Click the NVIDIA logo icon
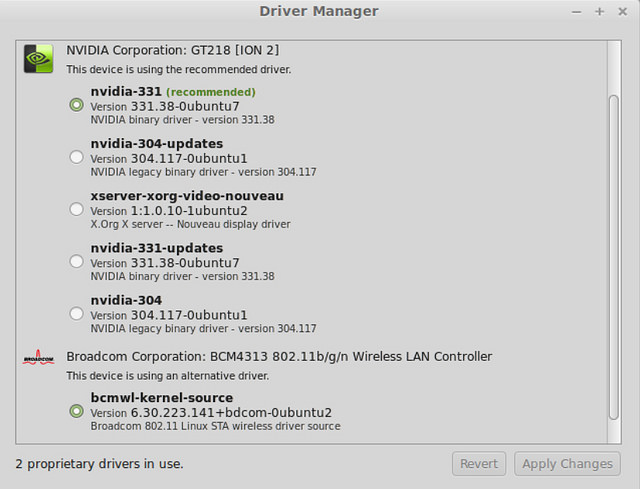This screenshot has width=640, height=489. (38, 59)
